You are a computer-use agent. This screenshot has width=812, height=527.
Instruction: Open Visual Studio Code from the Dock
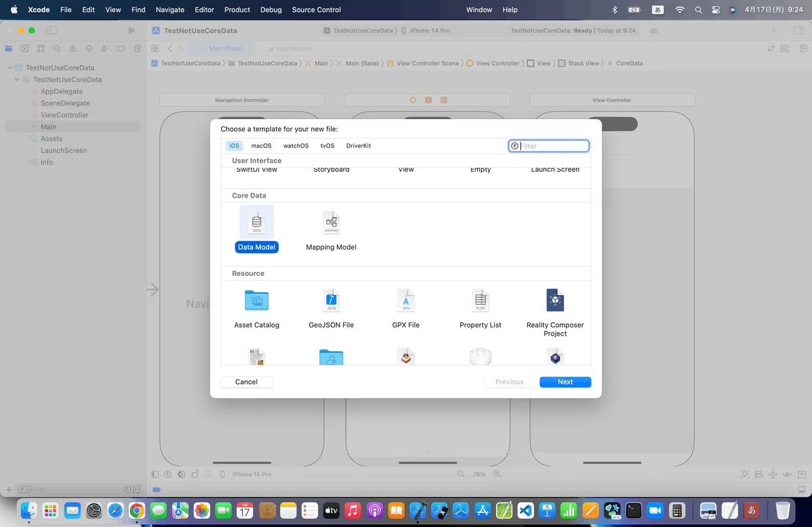(x=526, y=510)
